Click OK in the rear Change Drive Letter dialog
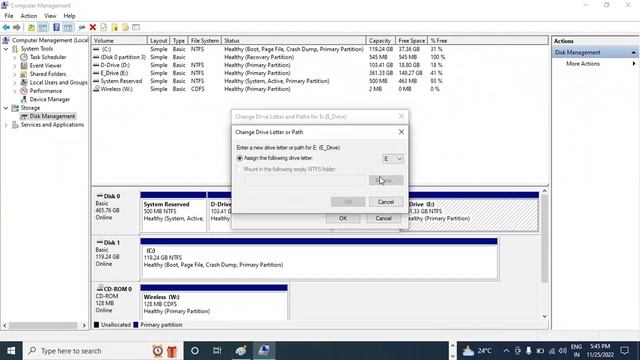The width and height of the screenshot is (640, 360). (343, 218)
